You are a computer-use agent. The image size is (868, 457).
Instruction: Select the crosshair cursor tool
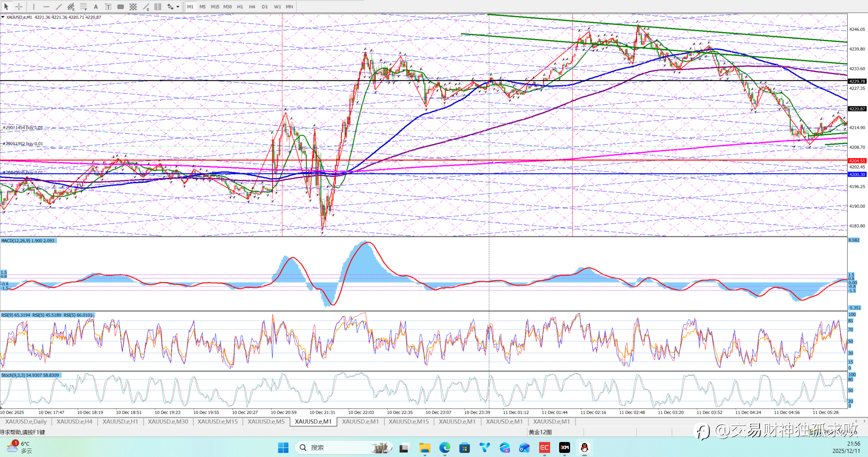pos(19,7)
